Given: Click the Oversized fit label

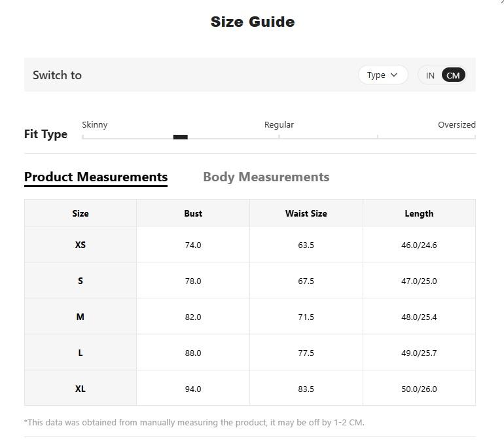Looking at the screenshot, I should tap(456, 124).
